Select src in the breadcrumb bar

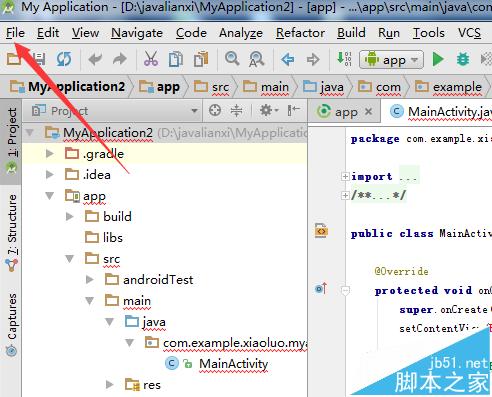coord(211,87)
